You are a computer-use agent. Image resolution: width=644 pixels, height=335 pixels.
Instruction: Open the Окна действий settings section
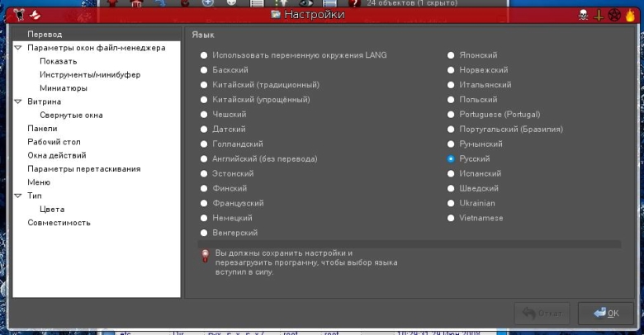point(57,156)
